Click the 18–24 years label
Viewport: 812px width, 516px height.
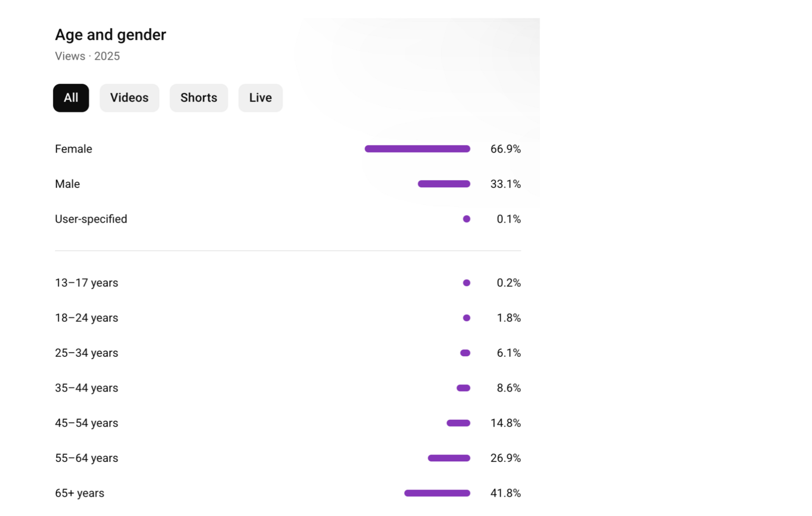tap(87, 318)
